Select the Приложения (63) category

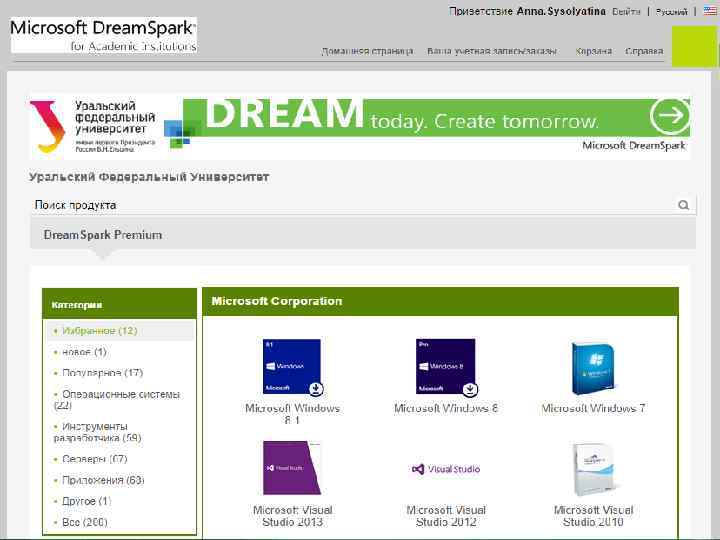click(103, 480)
